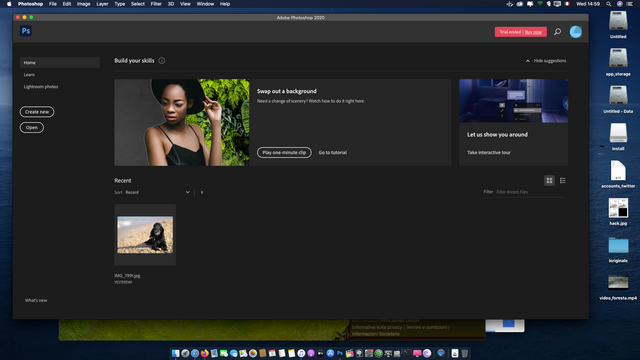Click Play one-minute clip button

pos(284,152)
